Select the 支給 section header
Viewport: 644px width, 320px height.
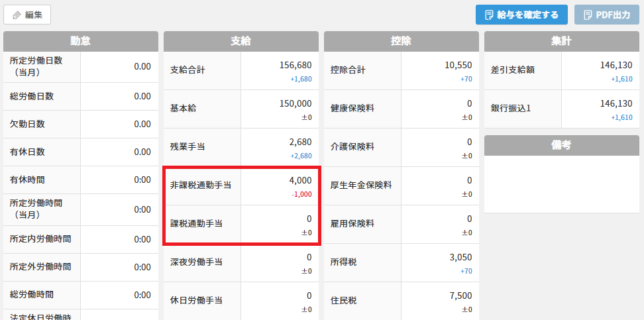pos(241,41)
